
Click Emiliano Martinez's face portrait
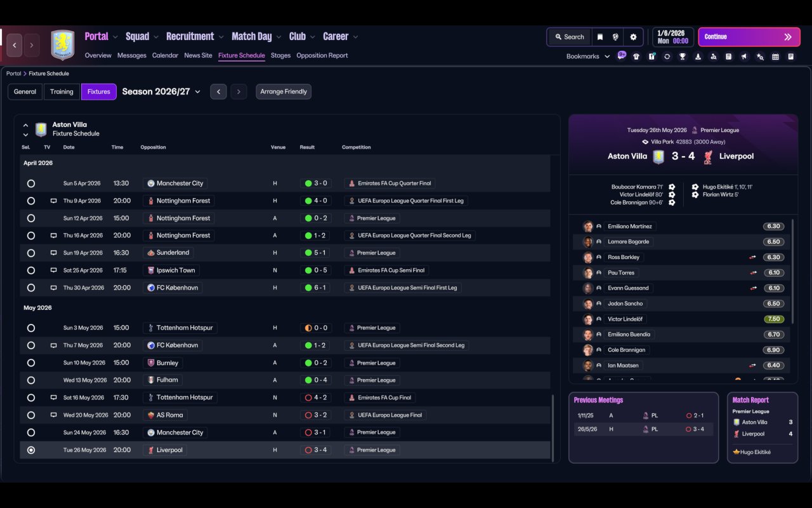point(588,227)
